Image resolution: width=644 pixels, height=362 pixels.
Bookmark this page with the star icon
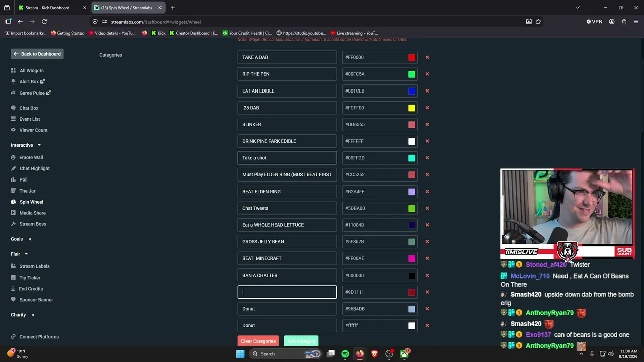coord(538,22)
